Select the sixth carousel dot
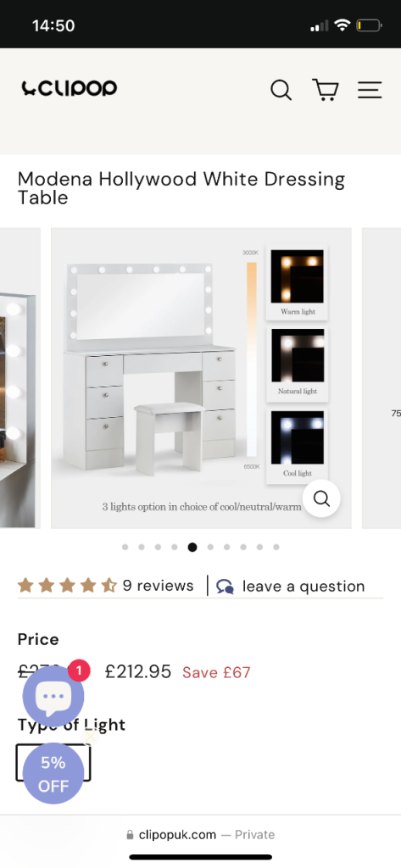 [x=210, y=547]
